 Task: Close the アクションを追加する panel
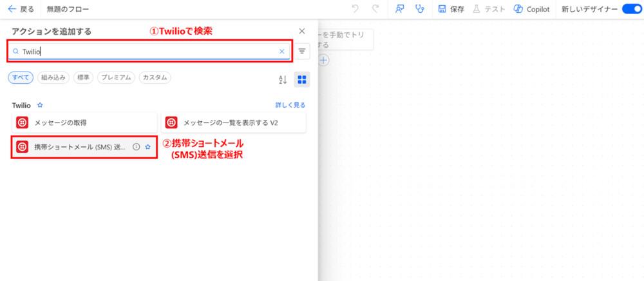tap(302, 31)
